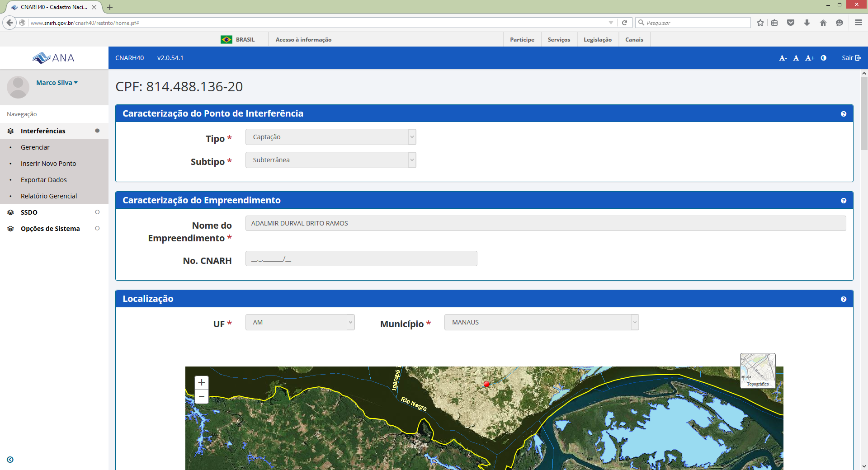Image resolution: width=868 pixels, height=470 pixels.
Task: Expand Opções de Sistema navigation section
Action: 54,229
